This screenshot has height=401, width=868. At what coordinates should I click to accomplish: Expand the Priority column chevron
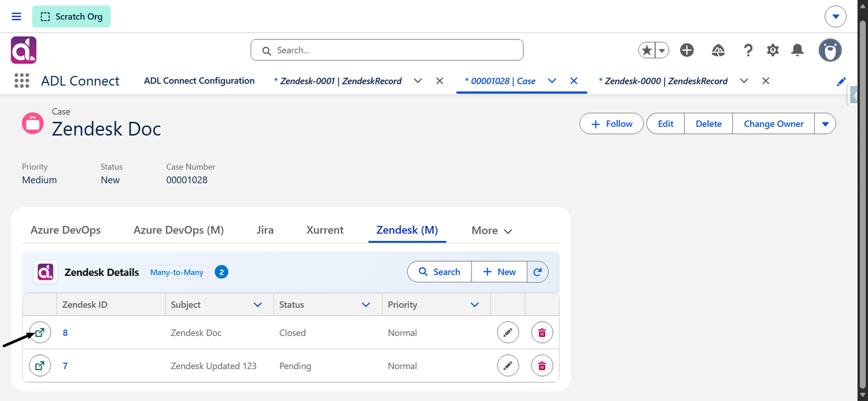[475, 305]
